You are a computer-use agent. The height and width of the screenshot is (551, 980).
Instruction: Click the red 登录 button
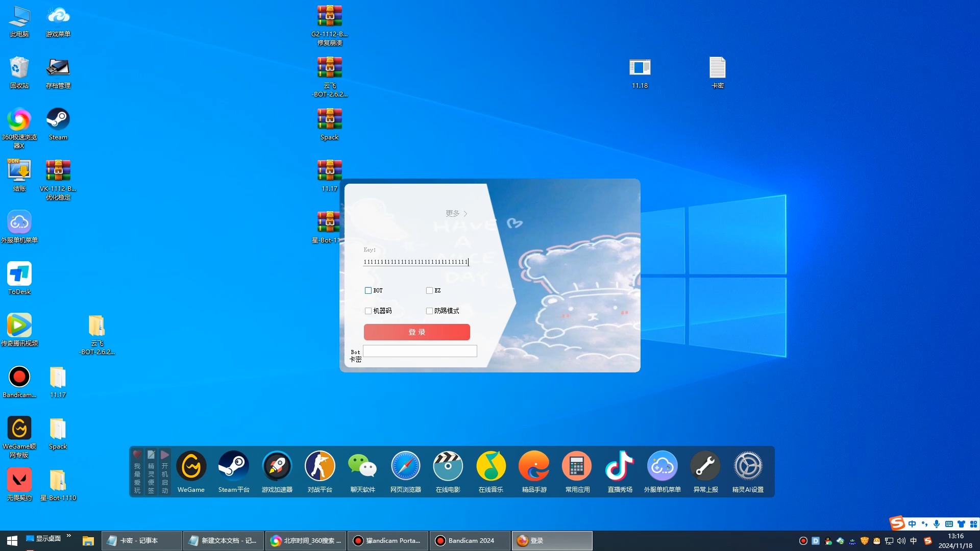click(x=417, y=332)
